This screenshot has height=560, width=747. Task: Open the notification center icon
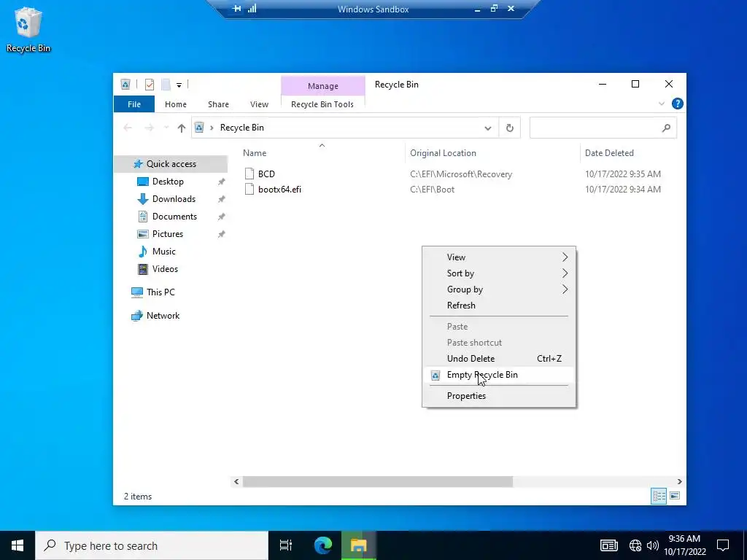coord(723,545)
